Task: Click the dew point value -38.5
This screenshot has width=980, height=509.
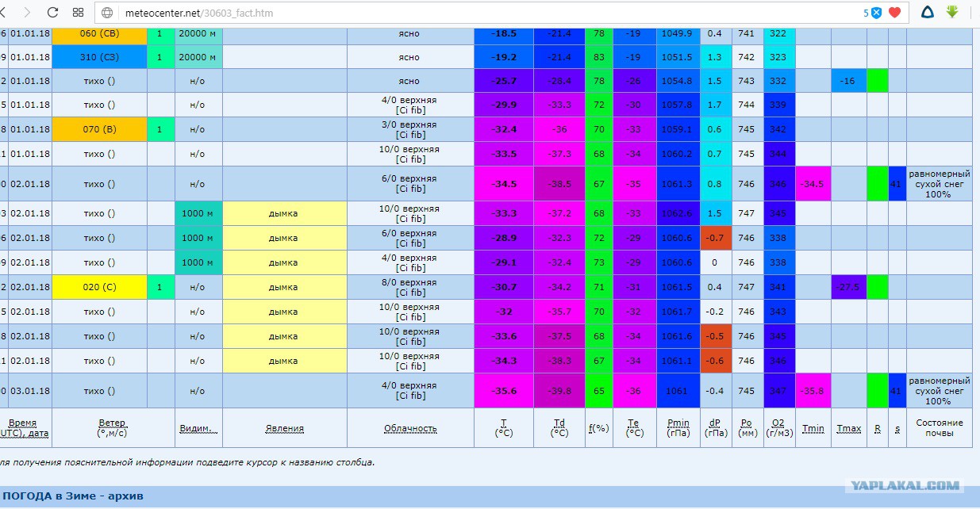Action: pos(559,184)
